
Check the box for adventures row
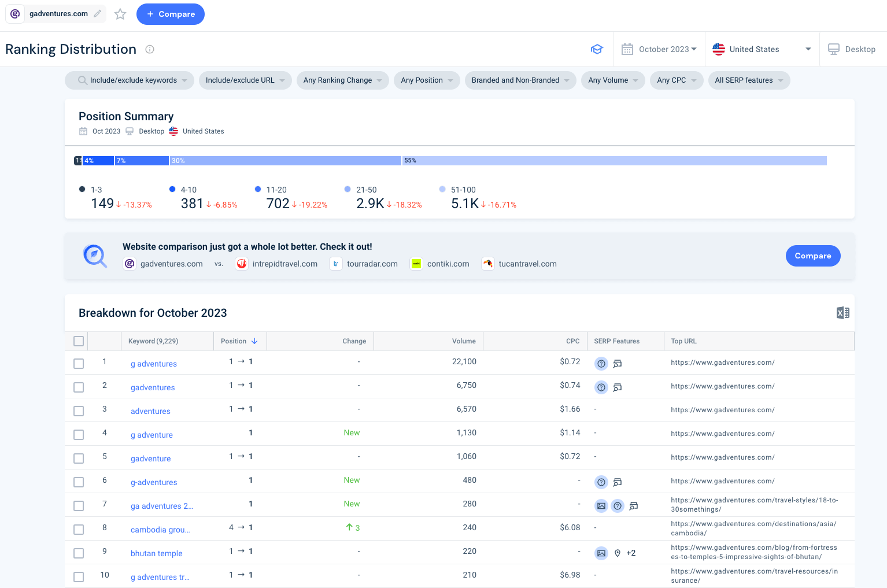click(x=79, y=411)
